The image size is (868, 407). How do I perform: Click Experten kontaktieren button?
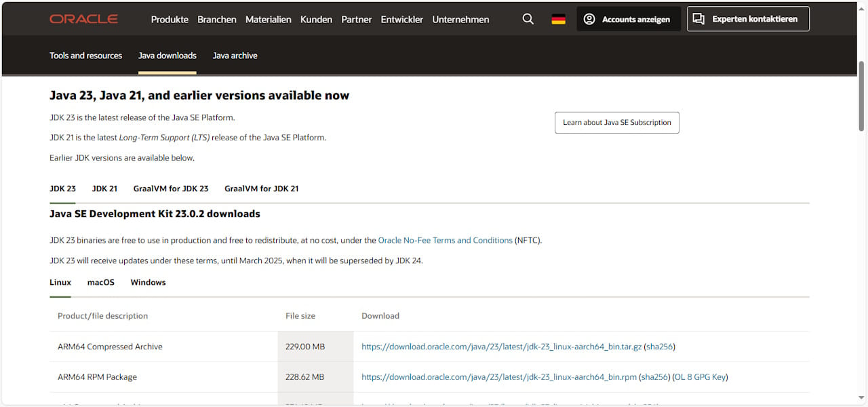[x=747, y=19]
